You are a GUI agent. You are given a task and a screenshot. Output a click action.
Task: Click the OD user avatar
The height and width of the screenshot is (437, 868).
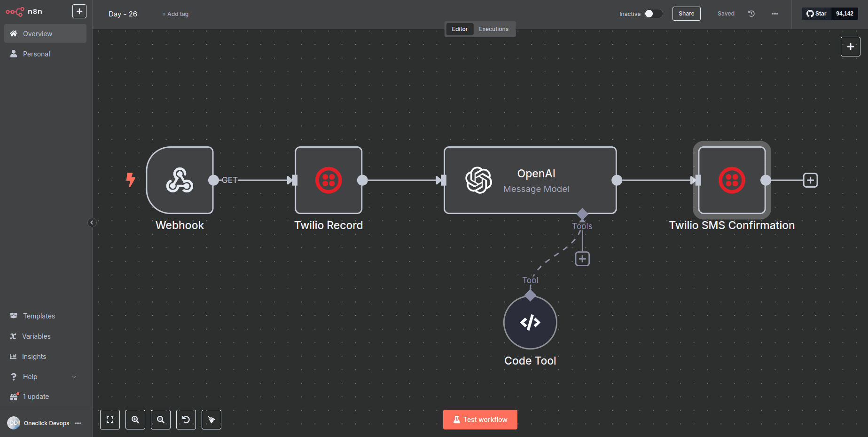(14, 423)
